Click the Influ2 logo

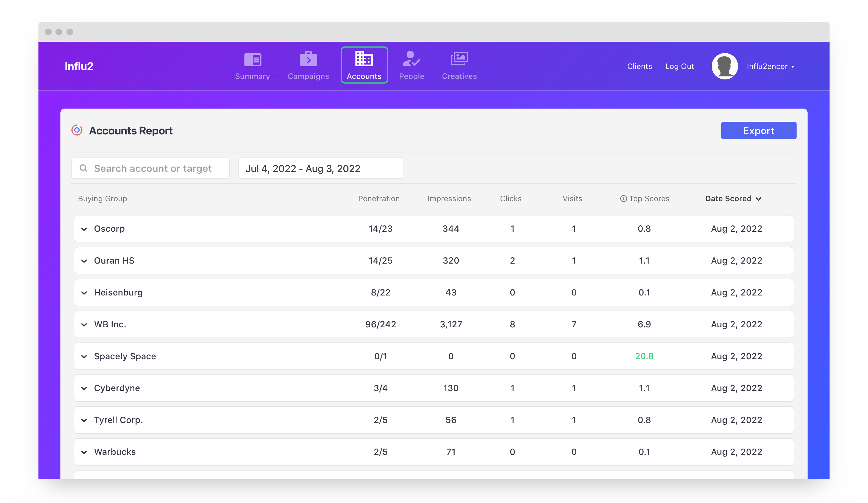[79, 66]
